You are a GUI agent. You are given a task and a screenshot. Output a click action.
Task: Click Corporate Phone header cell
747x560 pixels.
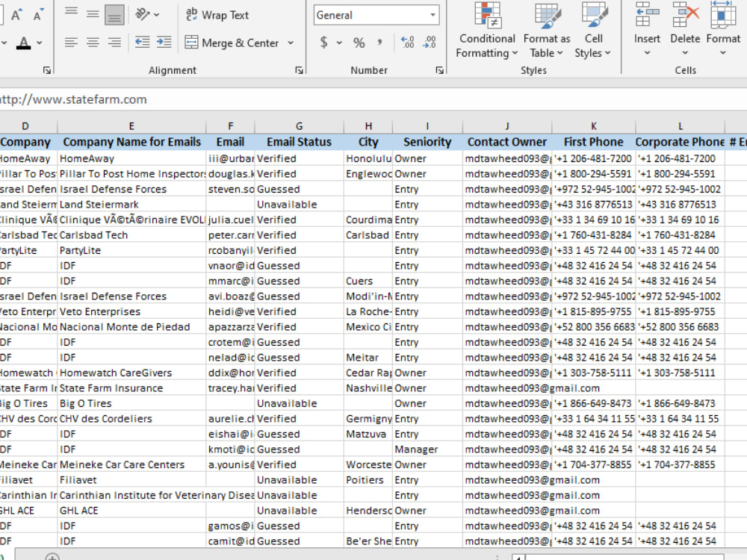pyautogui.click(x=680, y=142)
